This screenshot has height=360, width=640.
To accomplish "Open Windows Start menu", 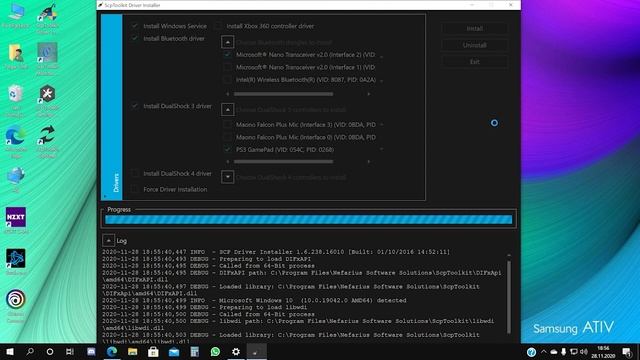I will pos(10,351).
